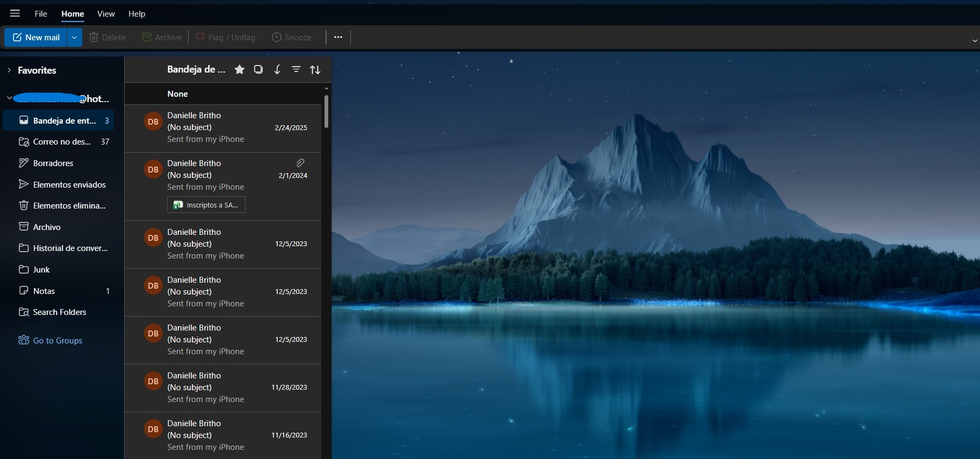Click the None group header
Viewport: 980px width, 459px height.
click(223, 94)
